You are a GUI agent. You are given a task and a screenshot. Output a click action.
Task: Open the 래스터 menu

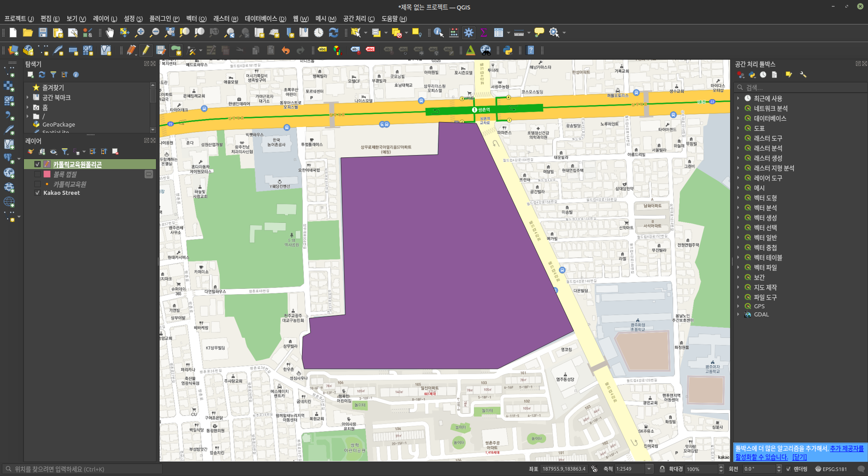click(226, 19)
